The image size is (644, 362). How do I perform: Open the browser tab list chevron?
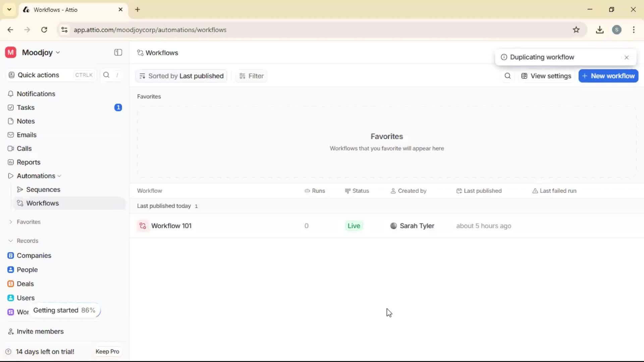(x=9, y=9)
